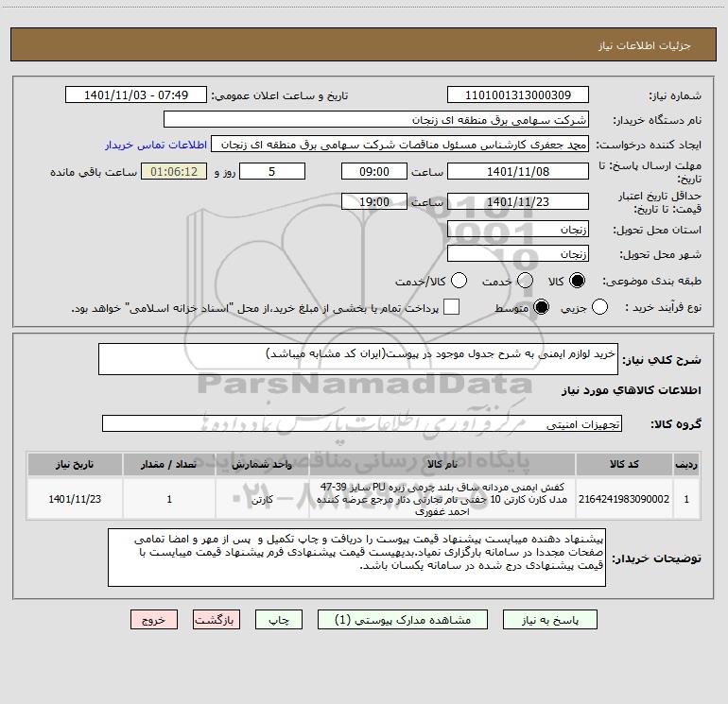
Task: Click remaining time countdown 01:06:12
Action: coord(174,171)
